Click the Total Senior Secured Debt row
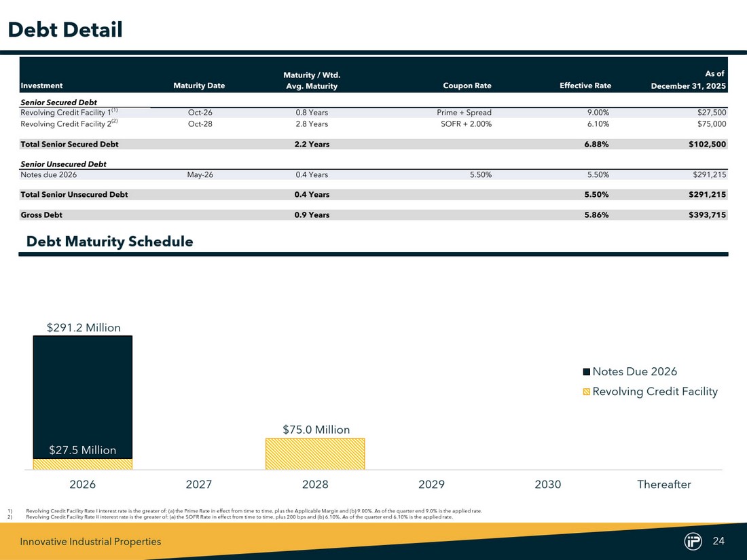Image resolution: width=747 pixels, height=560 pixels. coord(69,145)
